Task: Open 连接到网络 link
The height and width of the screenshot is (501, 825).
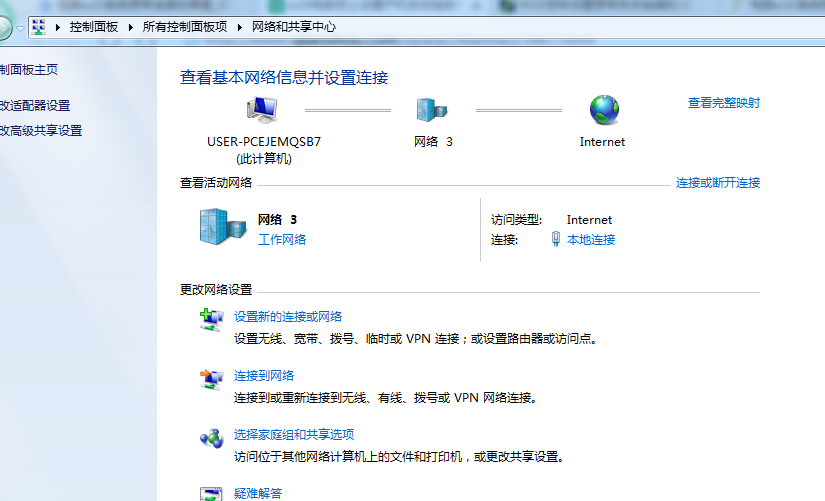Action: [x=264, y=375]
